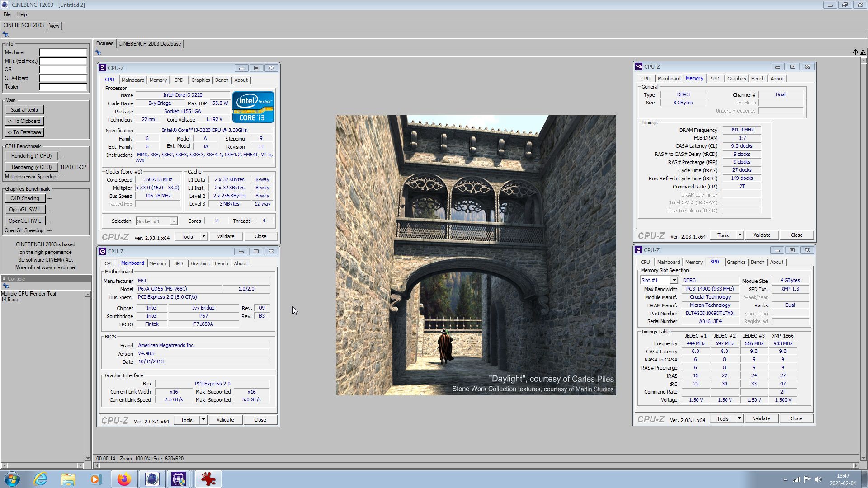
Task: Run Rendering (1 CPU) benchmark
Action: click(x=32, y=156)
